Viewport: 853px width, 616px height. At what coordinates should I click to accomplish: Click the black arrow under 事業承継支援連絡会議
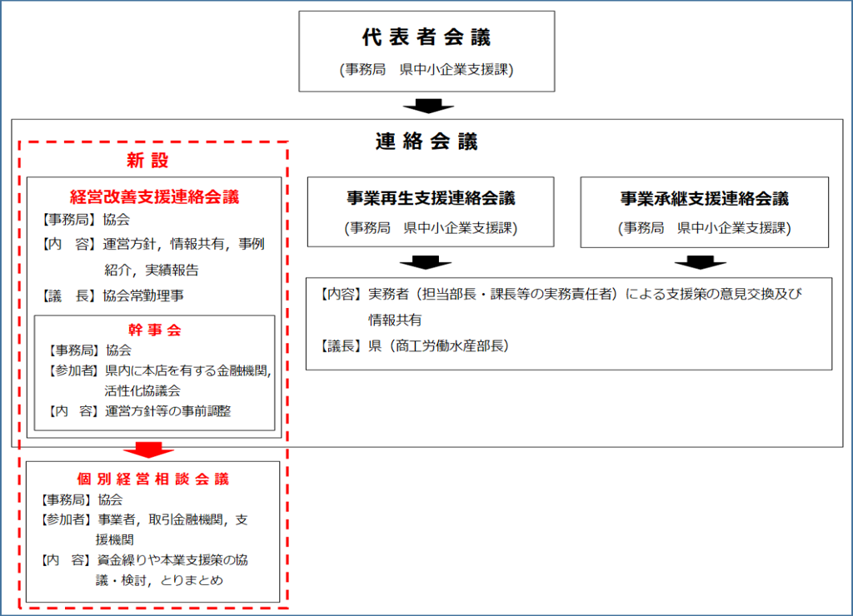click(700, 262)
